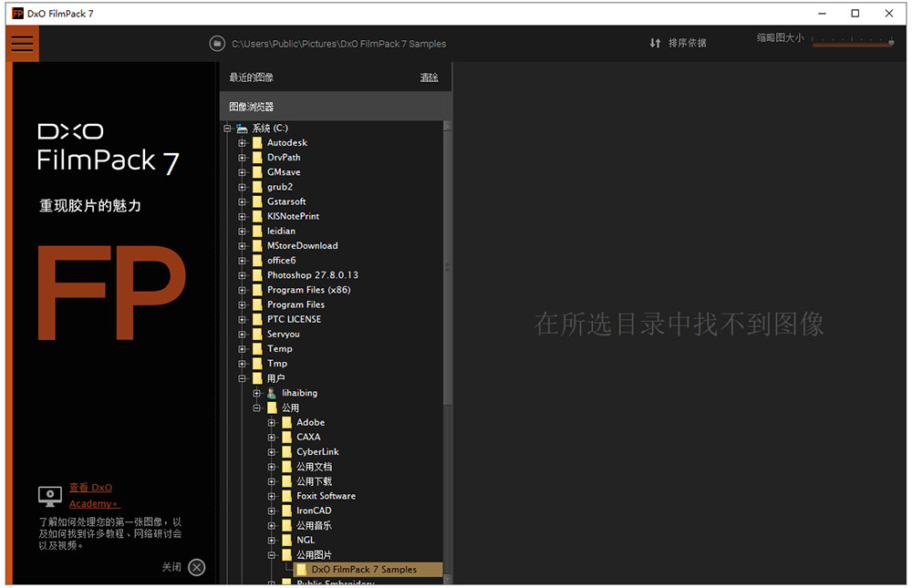Click the sort order arrows icon
The image size is (912, 588).
655,43
